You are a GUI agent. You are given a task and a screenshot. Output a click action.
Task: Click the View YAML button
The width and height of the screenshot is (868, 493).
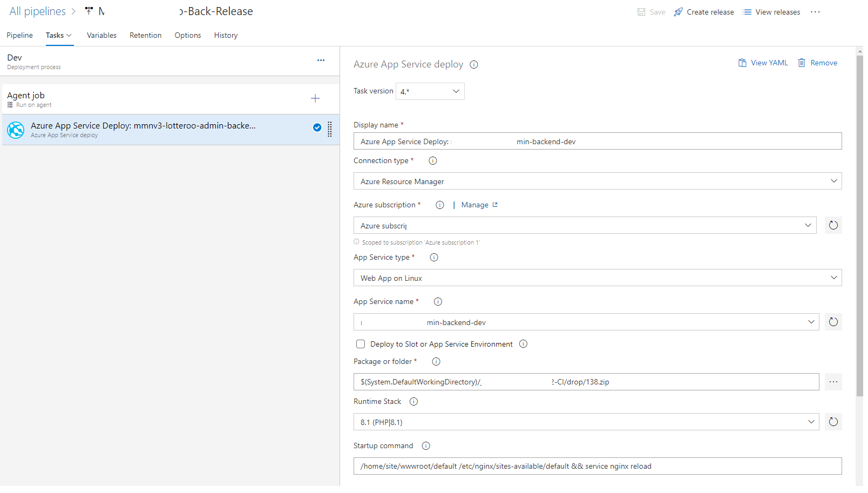tap(763, 63)
